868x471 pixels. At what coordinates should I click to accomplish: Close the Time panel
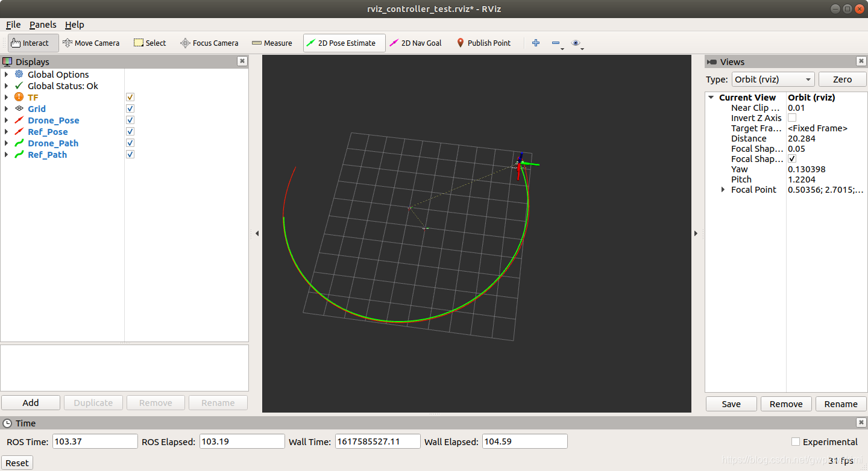pos(861,422)
